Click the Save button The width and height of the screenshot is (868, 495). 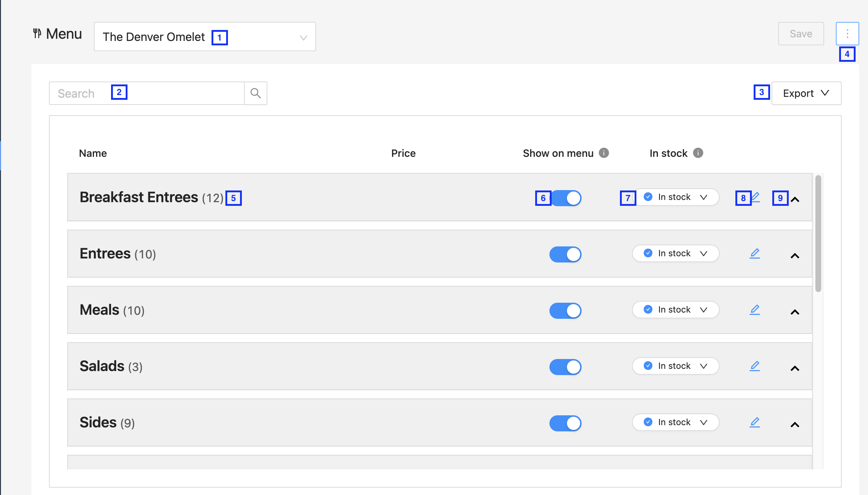(801, 34)
